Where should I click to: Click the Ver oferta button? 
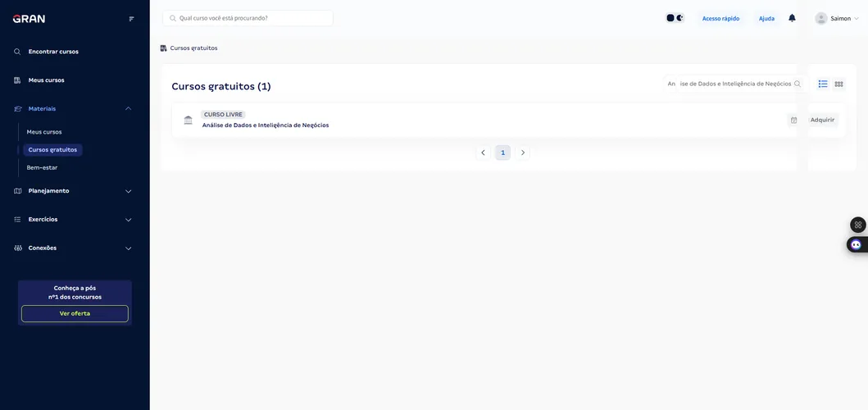point(75,313)
